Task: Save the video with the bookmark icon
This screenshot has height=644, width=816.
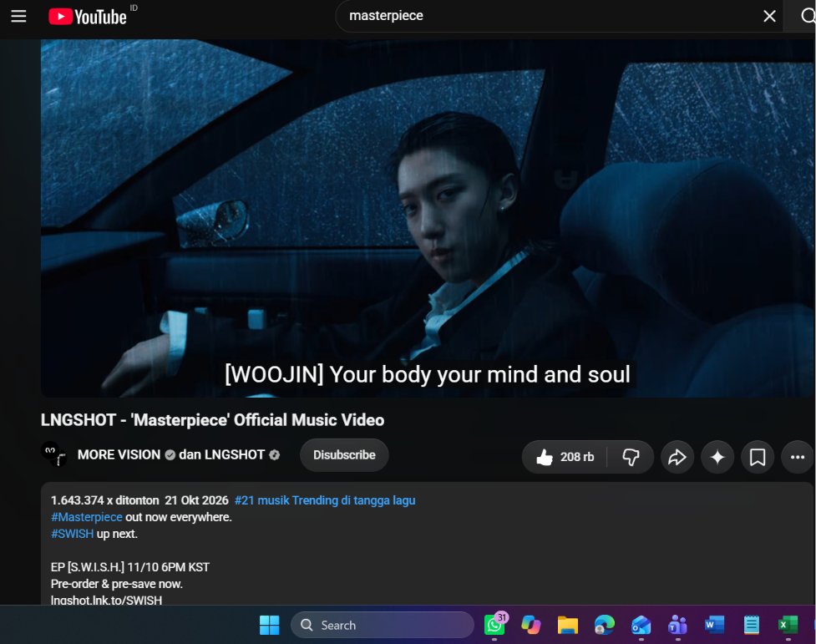Action: click(758, 457)
